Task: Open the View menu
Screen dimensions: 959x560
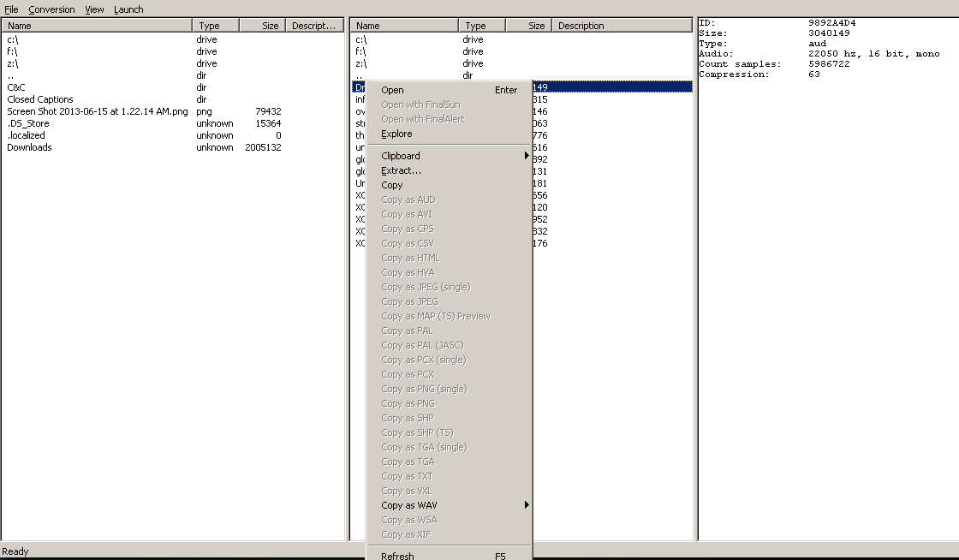Action: (94, 9)
